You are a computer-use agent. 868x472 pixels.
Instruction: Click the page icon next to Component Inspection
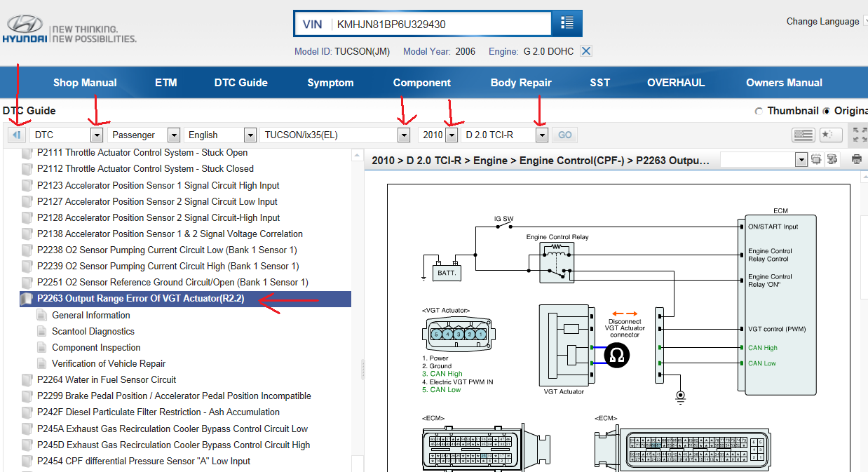[41, 347]
